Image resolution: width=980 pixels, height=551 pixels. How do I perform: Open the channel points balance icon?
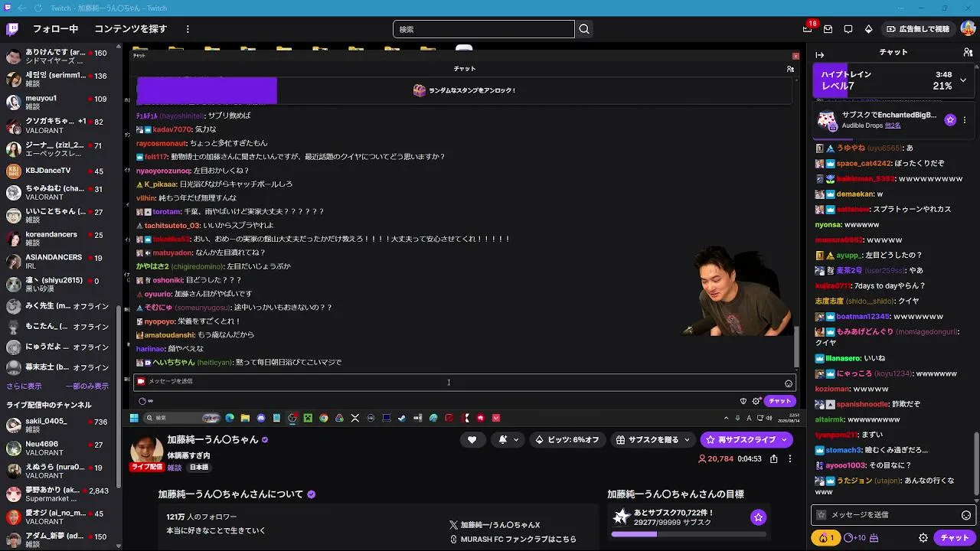pyautogui.click(x=848, y=538)
